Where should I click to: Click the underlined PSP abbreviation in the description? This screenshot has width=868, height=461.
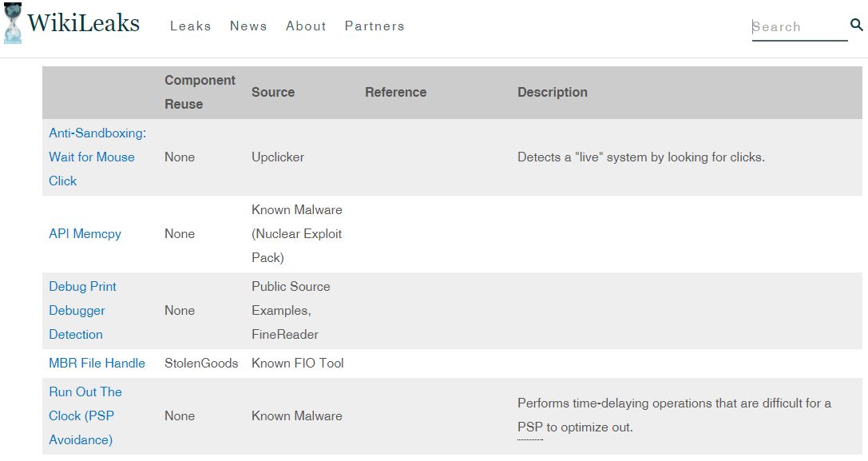(x=529, y=427)
